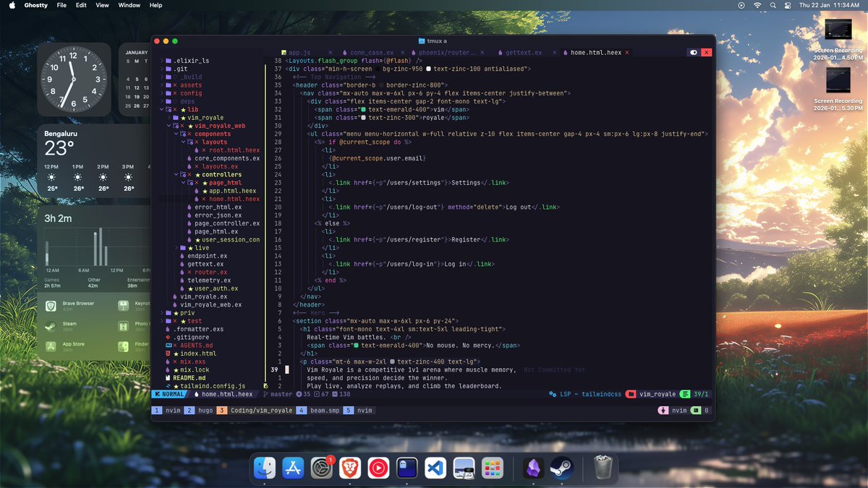Viewport: 868px width, 488px height.
Task: Click the git icon beside .gitignore
Action: 168,337
